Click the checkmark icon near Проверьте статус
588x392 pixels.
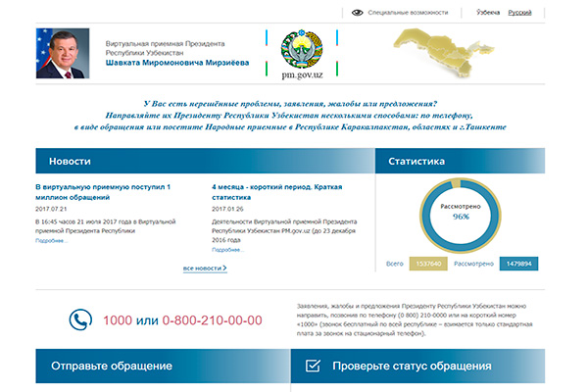click(313, 366)
